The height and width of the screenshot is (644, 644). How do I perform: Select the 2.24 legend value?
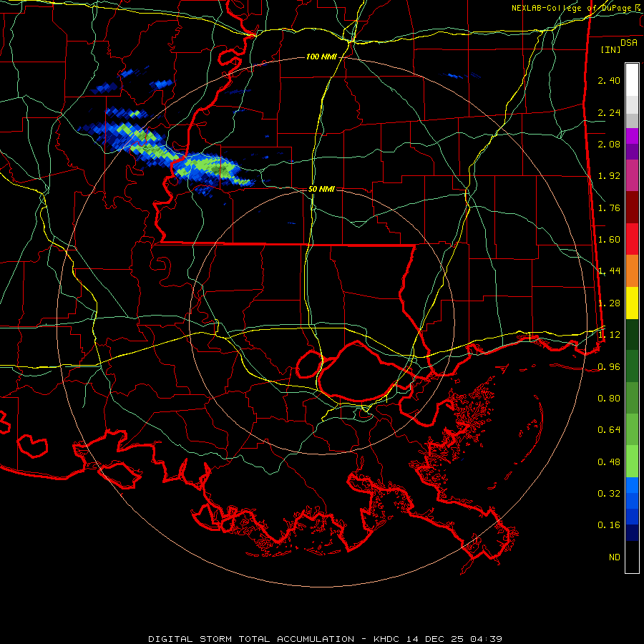pyautogui.click(x=609, y=112)
